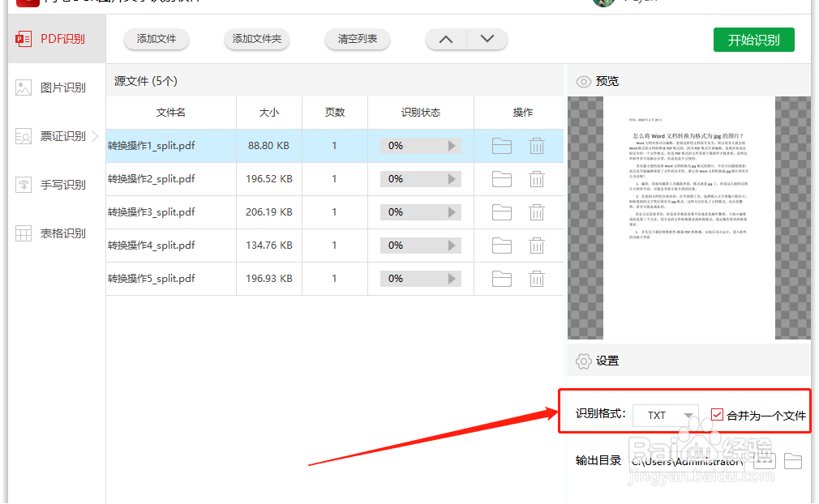
Task: Delete 转换操作3_split.pdf from the list
Action: [x=537, y=212]
